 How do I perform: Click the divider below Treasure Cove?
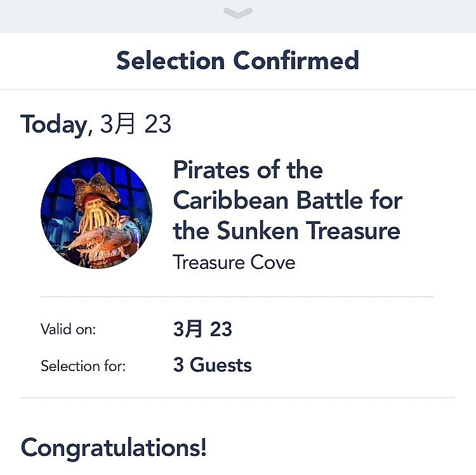[237, 297]
